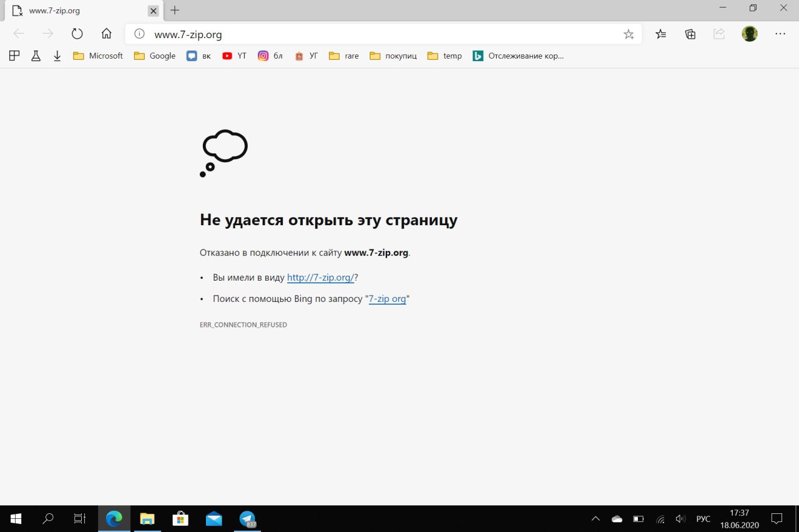Open the flask bookmark icon
Viewport: 799px width, 532px height.
(36, 56)
